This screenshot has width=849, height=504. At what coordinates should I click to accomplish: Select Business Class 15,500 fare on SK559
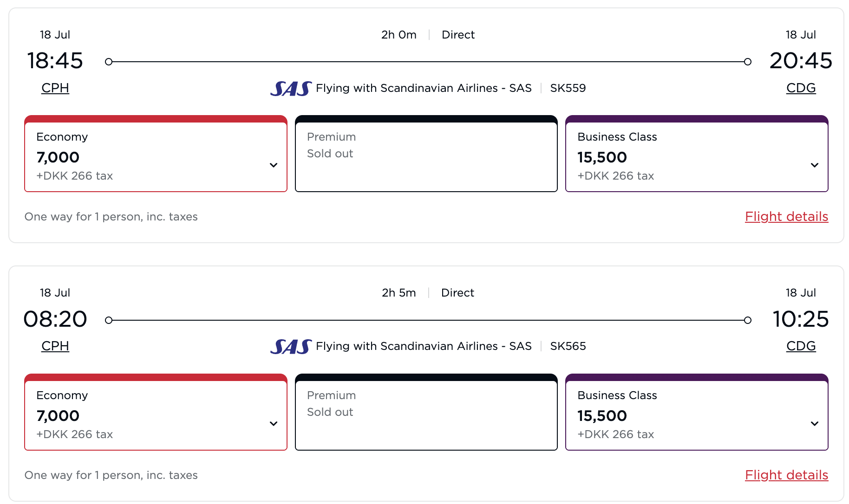click(x=697, y=154)
